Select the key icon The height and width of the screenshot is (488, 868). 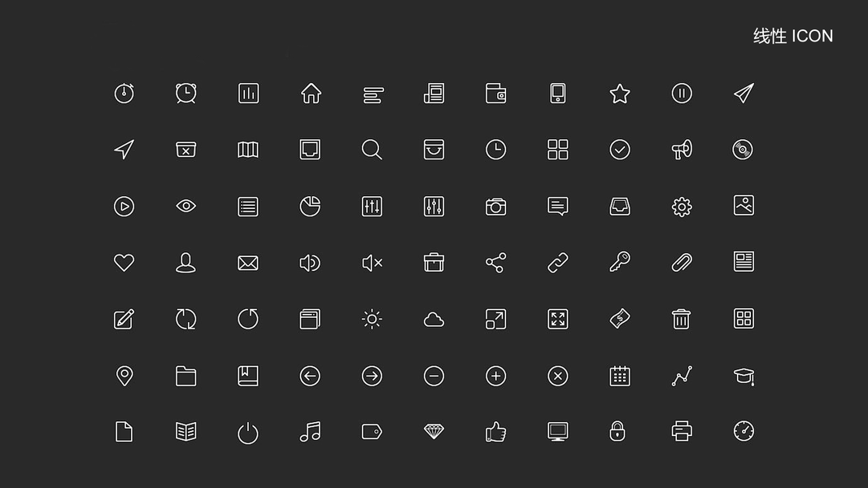(619, 262)
